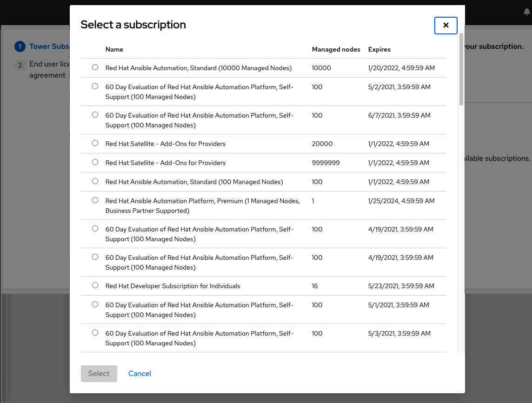
Task: Click the Managed nodes column header
Action: coord(336,50)
